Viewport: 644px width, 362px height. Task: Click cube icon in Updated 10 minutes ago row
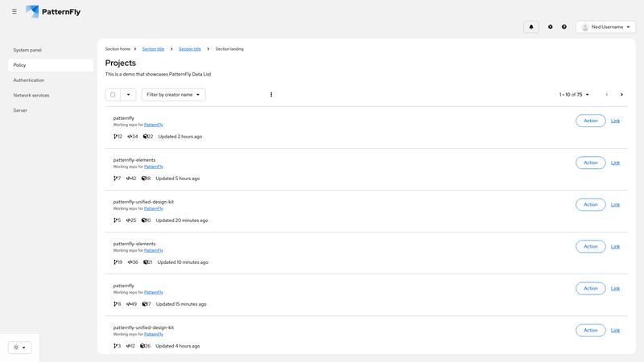pyautogui.click(x=145, y=262)
